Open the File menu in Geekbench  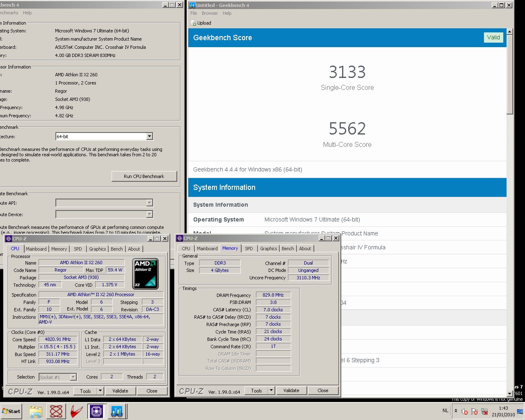click(x=194, y=13)
